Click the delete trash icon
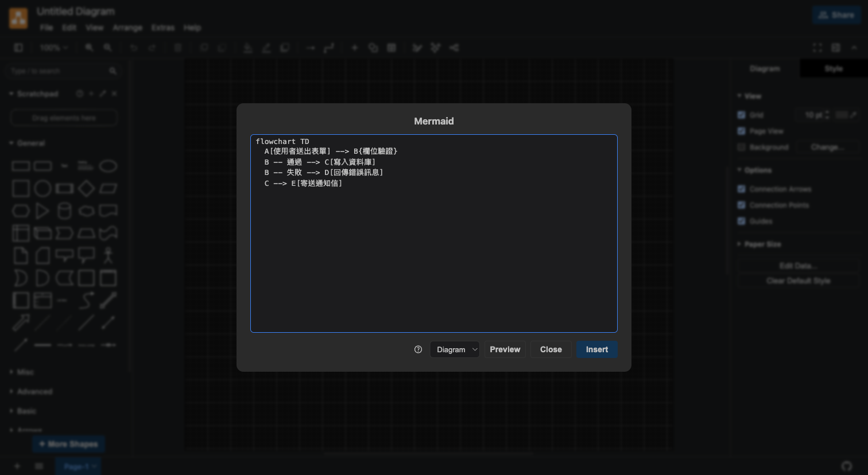The image size is (868, 475). tap(178, 48)
